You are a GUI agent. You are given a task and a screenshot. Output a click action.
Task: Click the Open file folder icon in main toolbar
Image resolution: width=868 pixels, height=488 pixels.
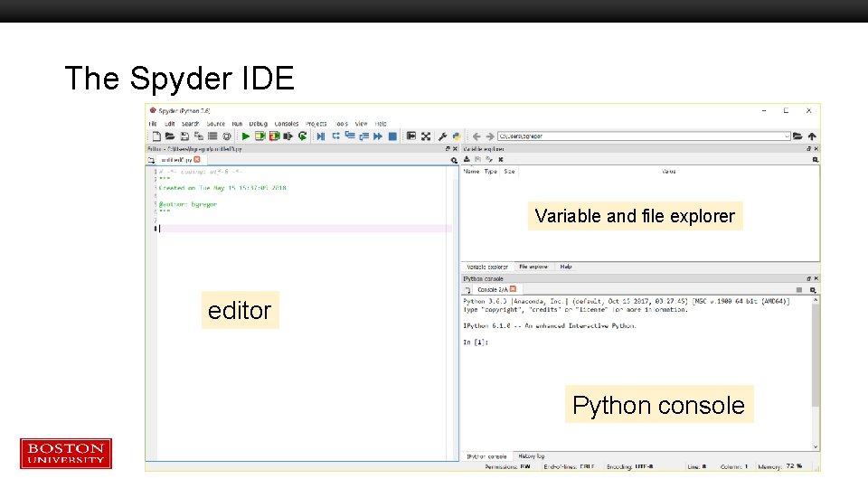pyautogui.click(x=170, y=136)
